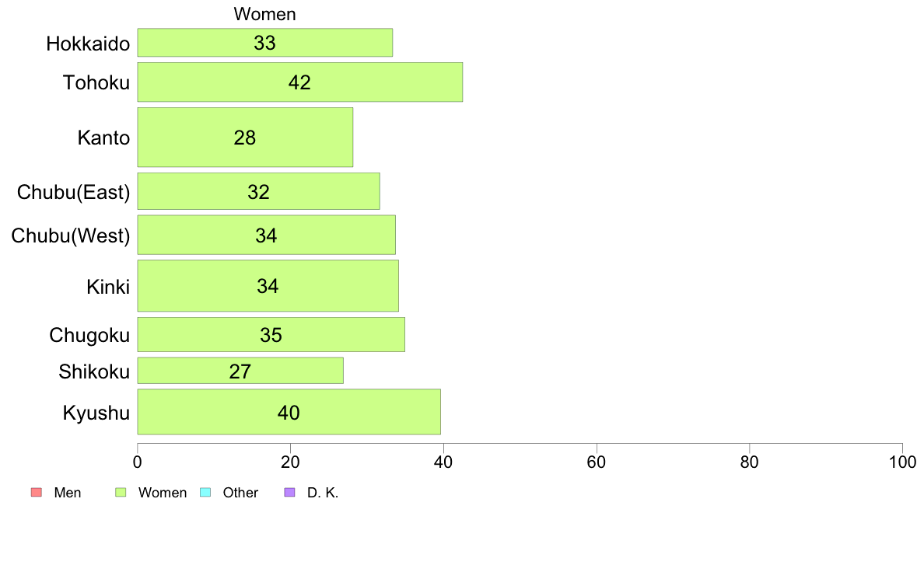Click the Kyushu axis label
Screen dimensions: 924x572
pyautogui.click(x=96, y=413)
